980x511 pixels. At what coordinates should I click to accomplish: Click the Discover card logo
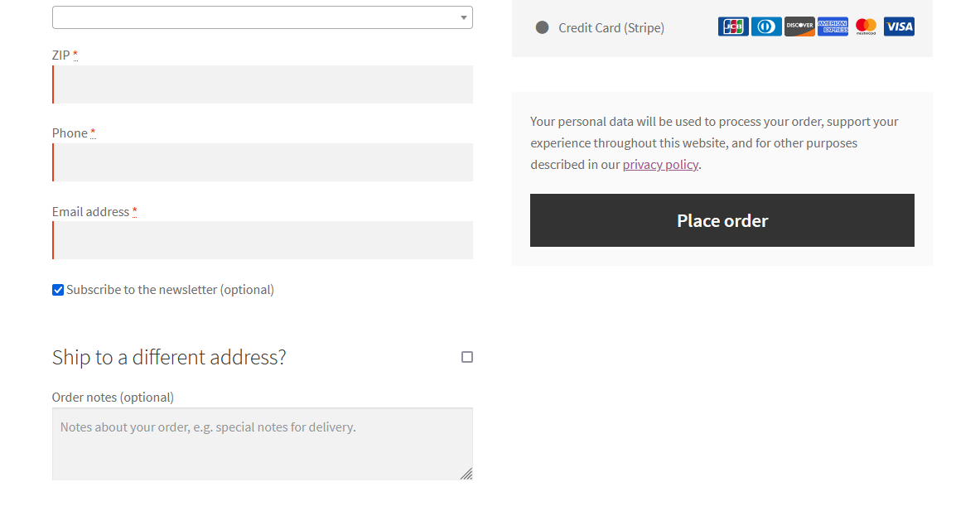pyautogui.click(x=799, y=27)
